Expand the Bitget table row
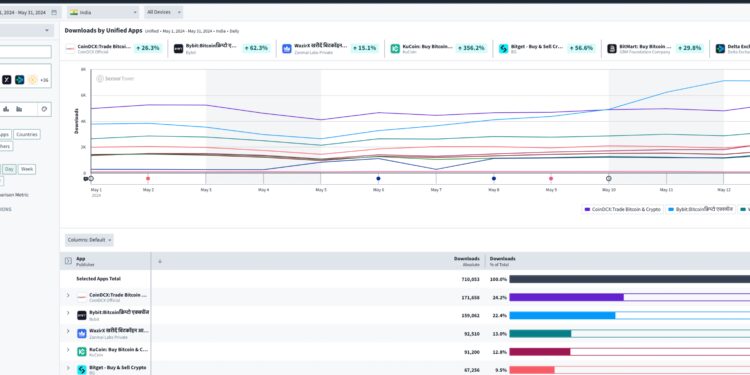Viewport: 750px width, 375px height. click(x=68, y=368)
